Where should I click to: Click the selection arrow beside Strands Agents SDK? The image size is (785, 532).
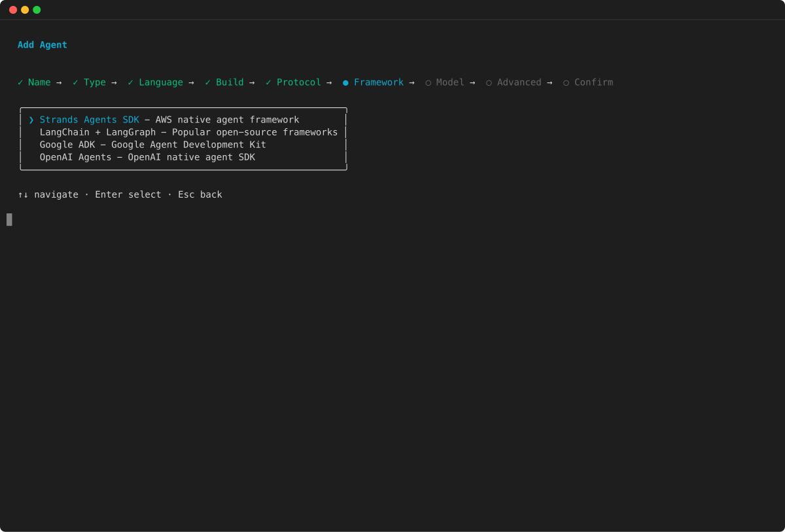pyautogui.click(x=30, y=120)
